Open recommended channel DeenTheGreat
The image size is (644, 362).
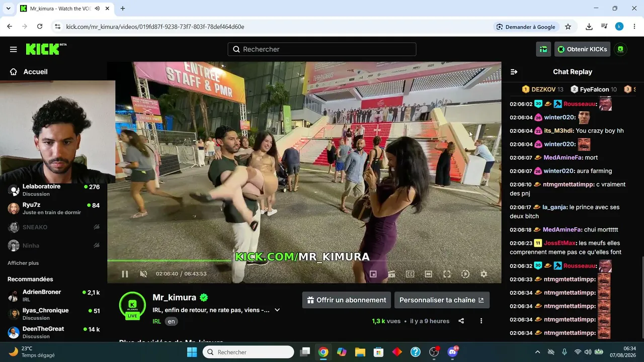54,332
